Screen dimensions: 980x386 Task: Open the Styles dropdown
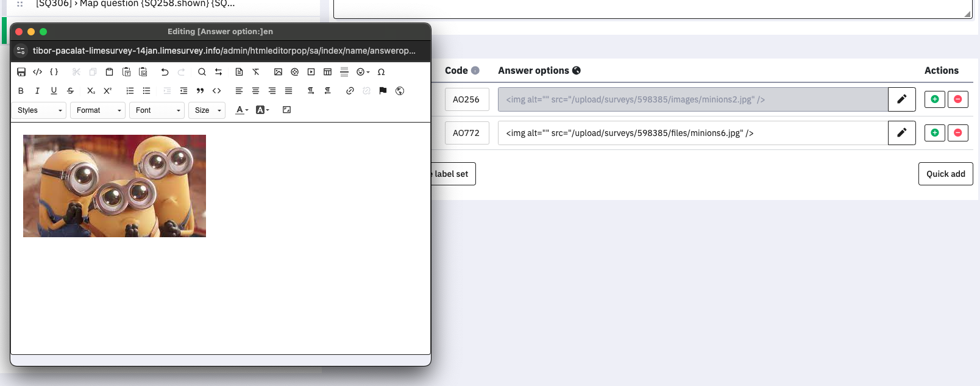pos(39,110)
